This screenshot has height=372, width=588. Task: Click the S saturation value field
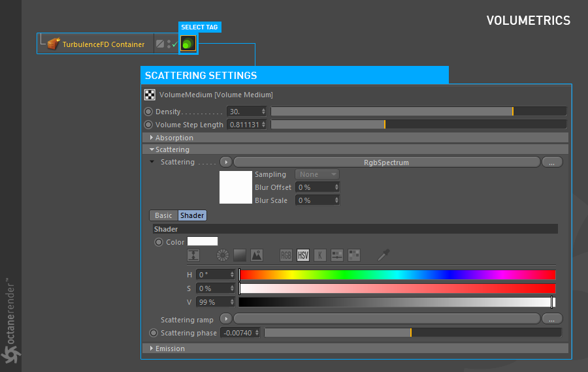click(212, 288)
